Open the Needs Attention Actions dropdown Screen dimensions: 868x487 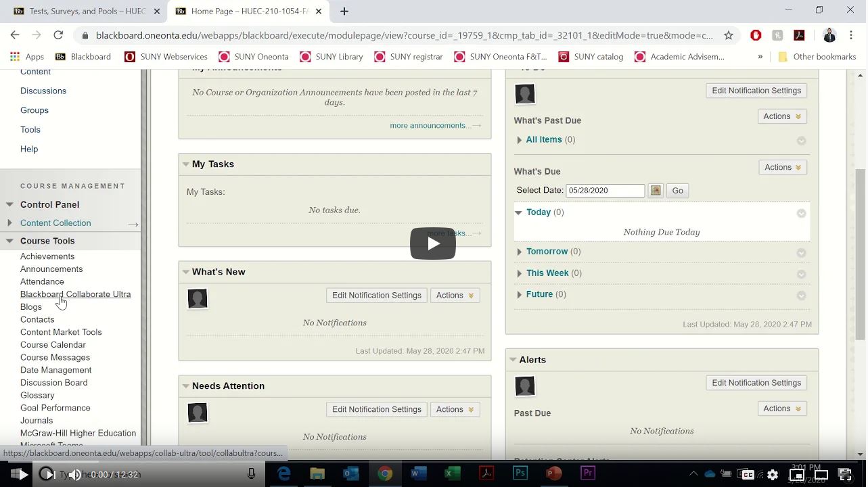[x=455, y=409]
